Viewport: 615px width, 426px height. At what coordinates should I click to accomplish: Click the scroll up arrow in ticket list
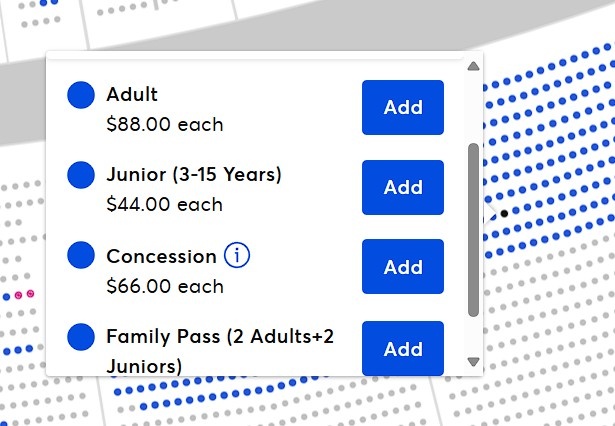tap(474, 67)
